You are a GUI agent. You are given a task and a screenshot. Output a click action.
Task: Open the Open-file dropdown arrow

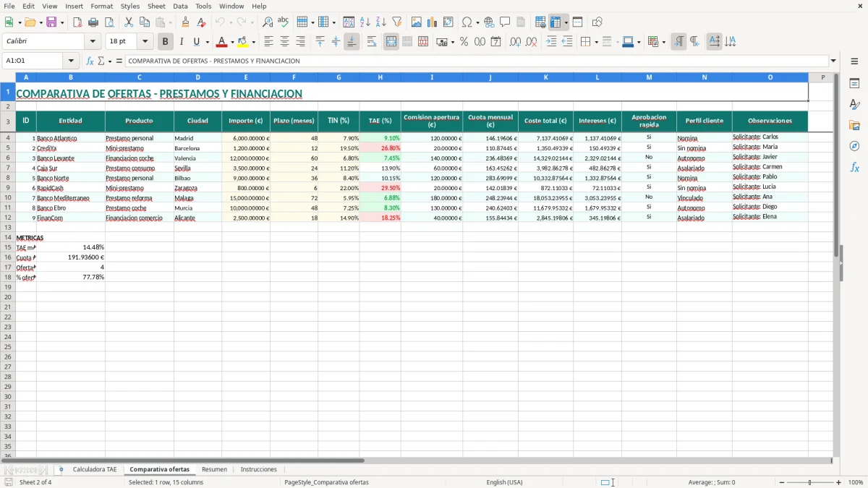41,22
